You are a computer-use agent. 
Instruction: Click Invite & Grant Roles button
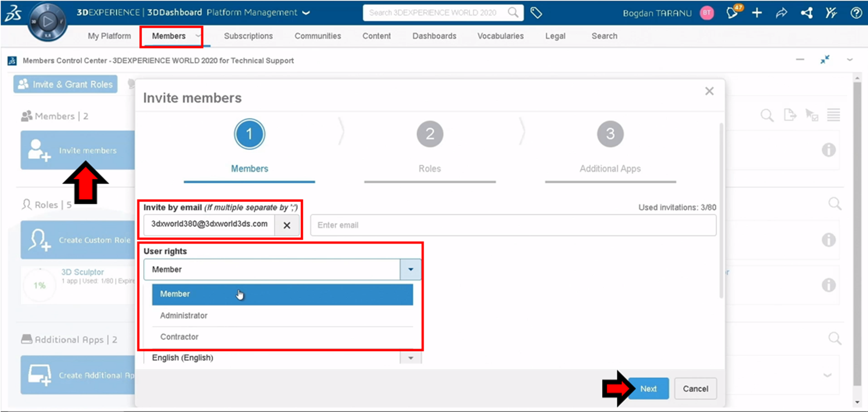point(66,84)
